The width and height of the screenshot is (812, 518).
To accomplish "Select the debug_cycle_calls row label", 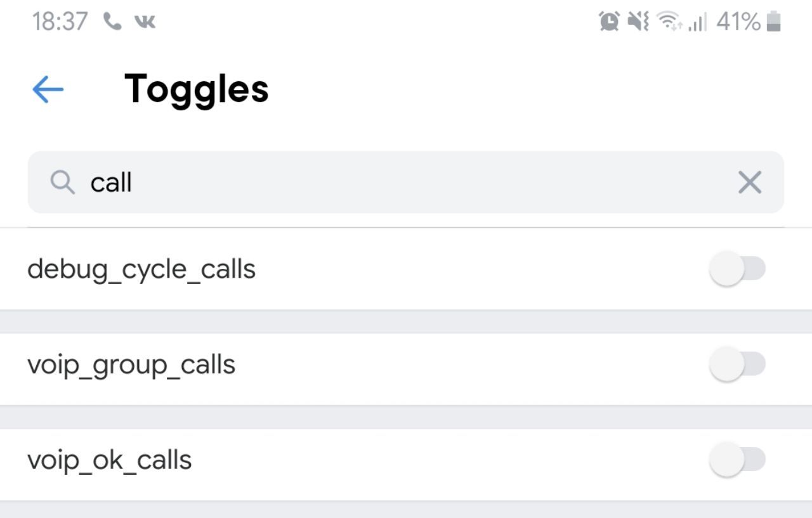I will 141,270.
